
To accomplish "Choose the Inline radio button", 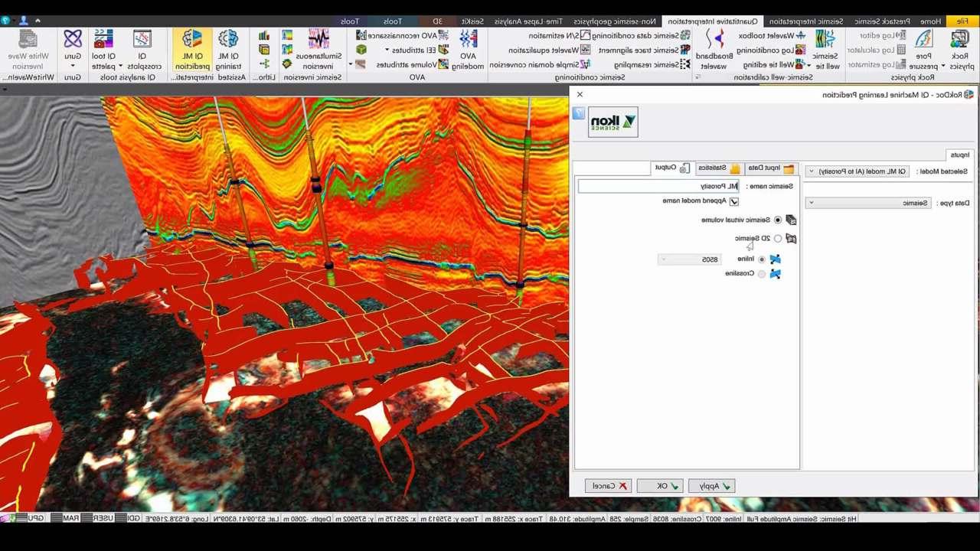I will point(761,259).
